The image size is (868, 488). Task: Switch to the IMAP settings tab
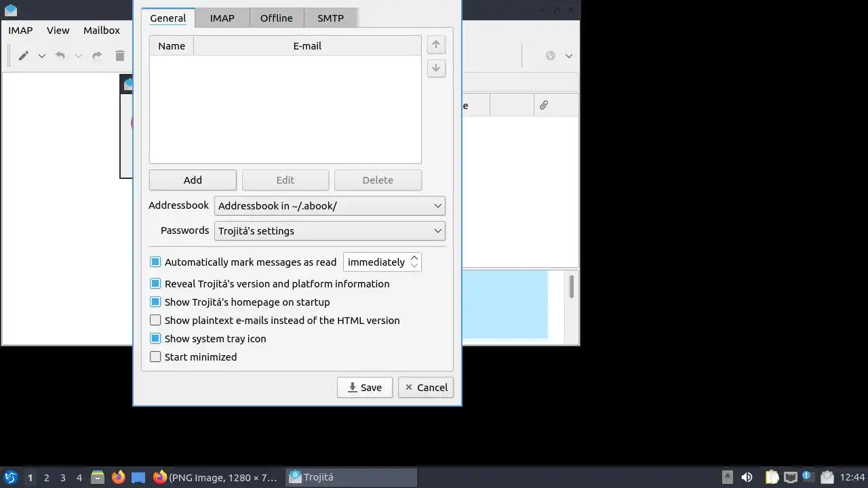pos(222,18)
